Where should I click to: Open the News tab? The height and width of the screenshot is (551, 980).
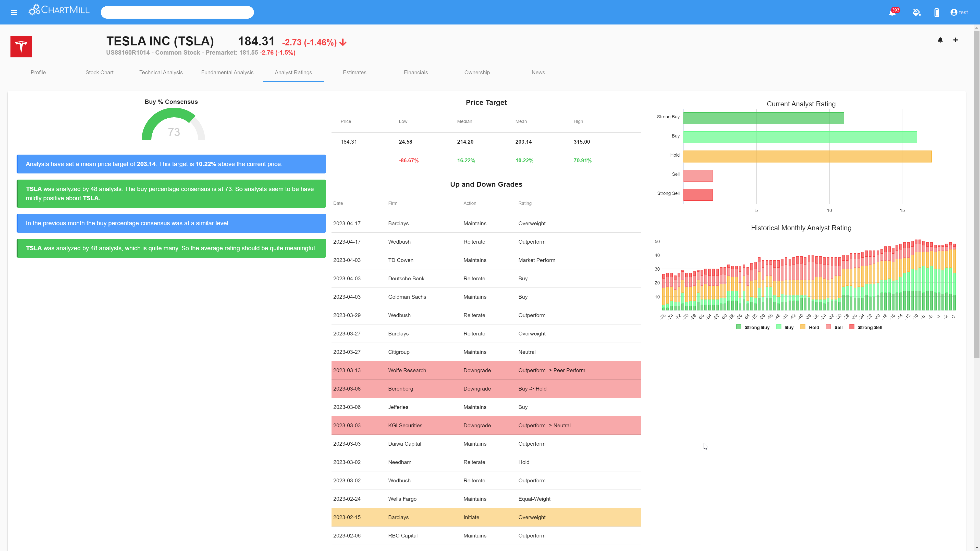click(x=538, y=72)
